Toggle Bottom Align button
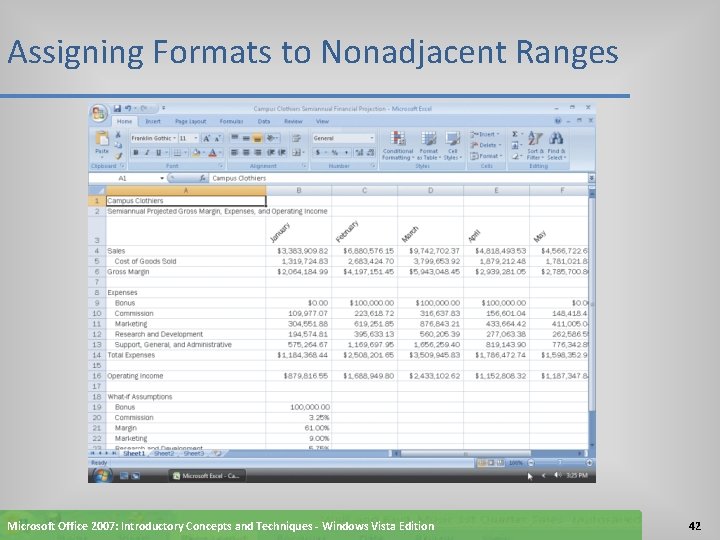Screen dimensions: 720x540 tap(257, 138)
